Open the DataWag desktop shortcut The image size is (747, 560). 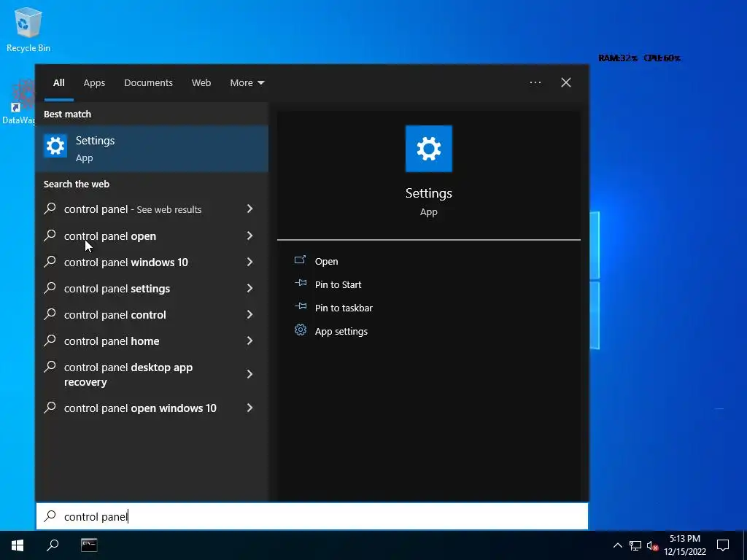pyautogui.click(x=18, y=102)
